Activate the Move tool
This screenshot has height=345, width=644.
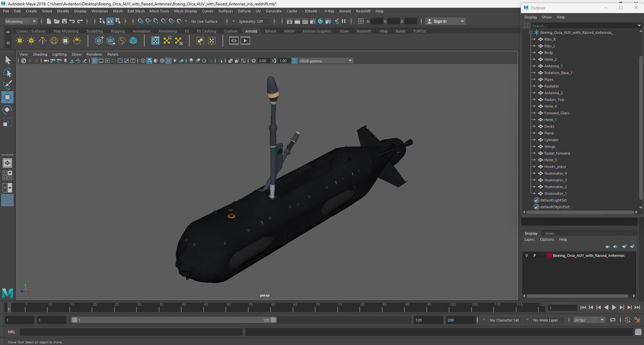click(7, 97)
